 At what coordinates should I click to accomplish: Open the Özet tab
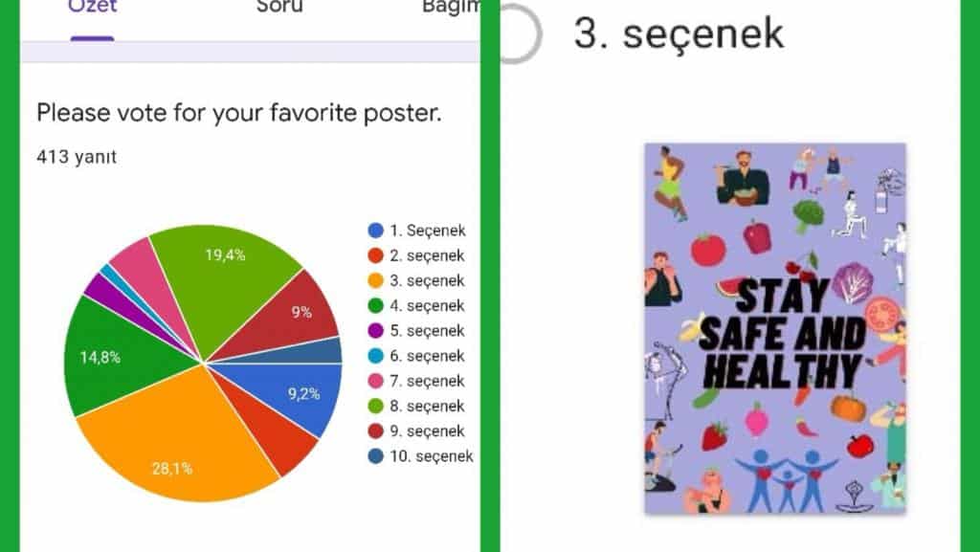92,8
